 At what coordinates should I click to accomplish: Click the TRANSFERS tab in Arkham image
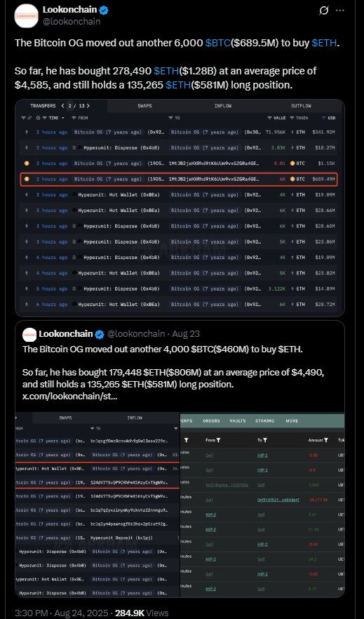43,106
